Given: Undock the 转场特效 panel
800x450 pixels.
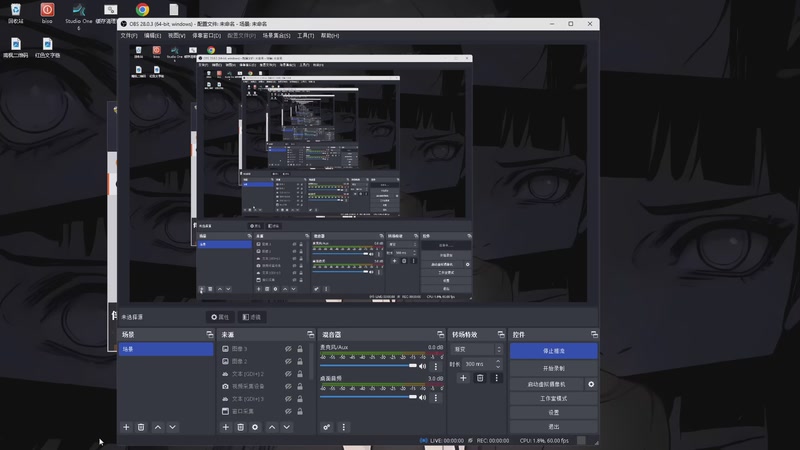Looking at the screenshot, I should pyautogui.click(x=501, y=335).
